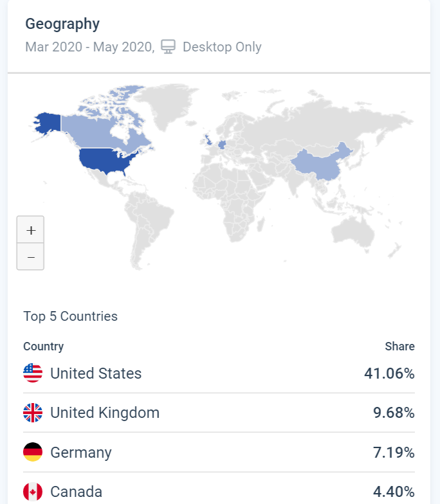Click the United Kingdom flag icon
Image resolution: width=440 pixels, height=504 pixels.
click(x=33, y=413)
